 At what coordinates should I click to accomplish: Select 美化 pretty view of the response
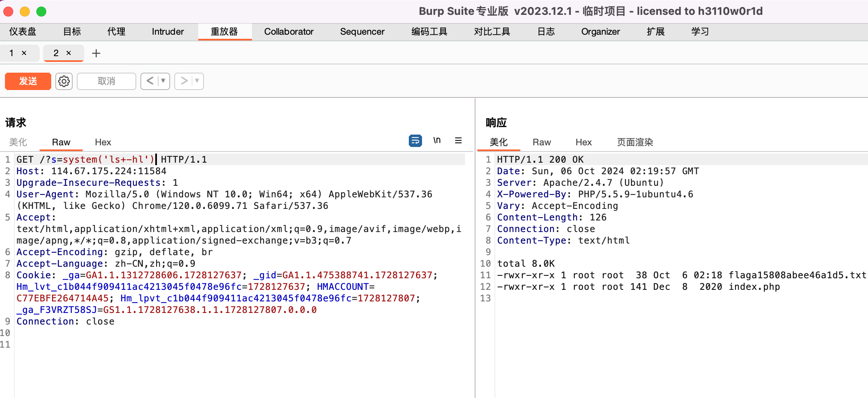click(x=500, y=142)
